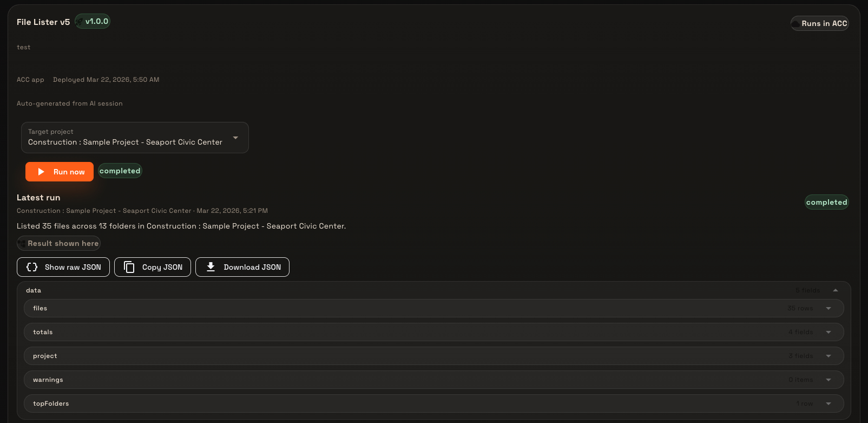This screenshot has width=868, height=423.
Task: Copy JSON to clipboard
Action: pos(153,267)
